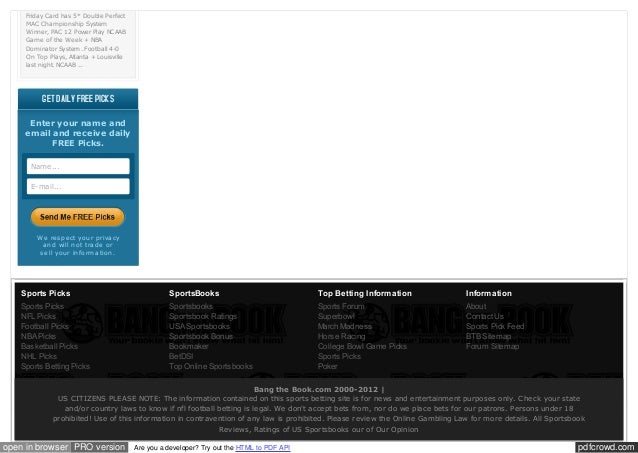Open the BTB Sitemap link
The width and height of the screenshot is (638, 453).
[488, 336]
